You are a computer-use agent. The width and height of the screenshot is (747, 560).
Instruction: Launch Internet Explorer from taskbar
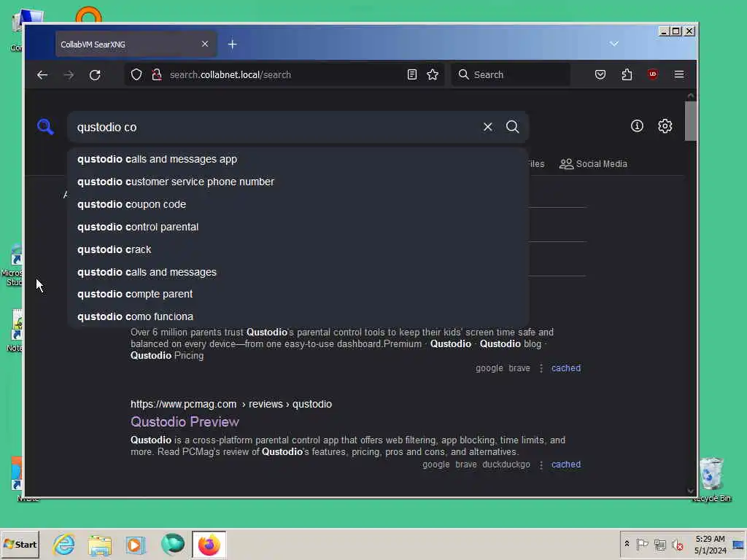point(64,544)
